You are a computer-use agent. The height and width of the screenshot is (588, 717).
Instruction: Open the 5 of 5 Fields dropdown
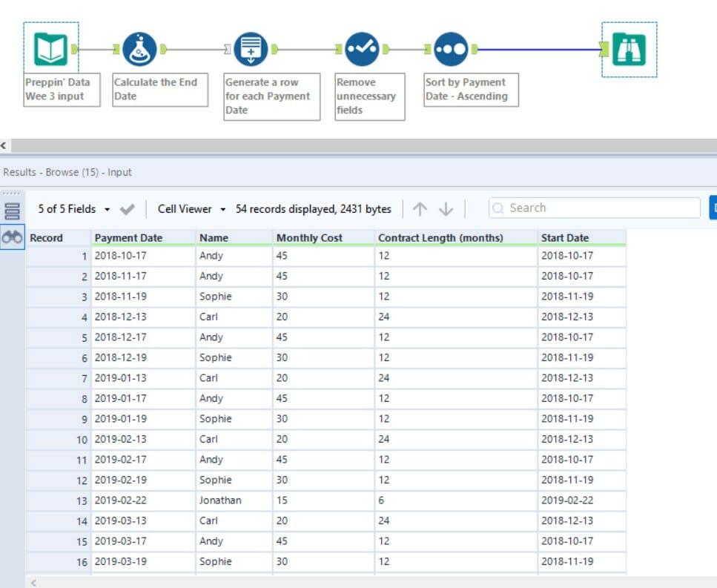pyautogui.click(x=73, y=209)
